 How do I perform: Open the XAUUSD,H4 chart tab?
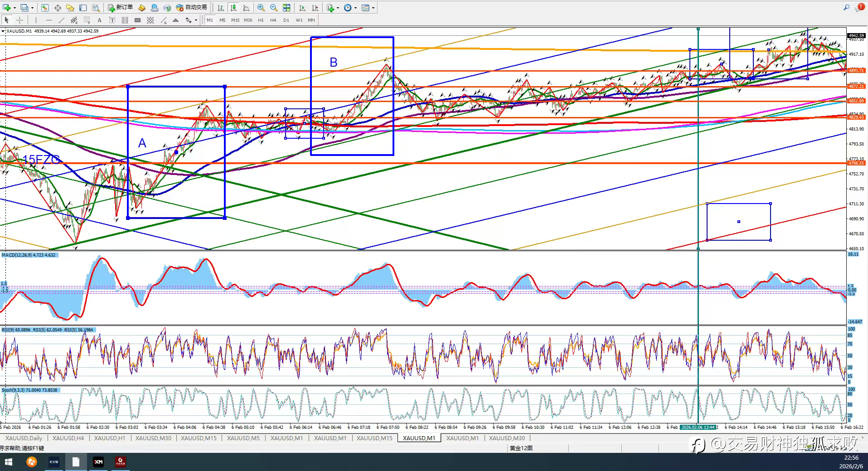tap(68, 438)
